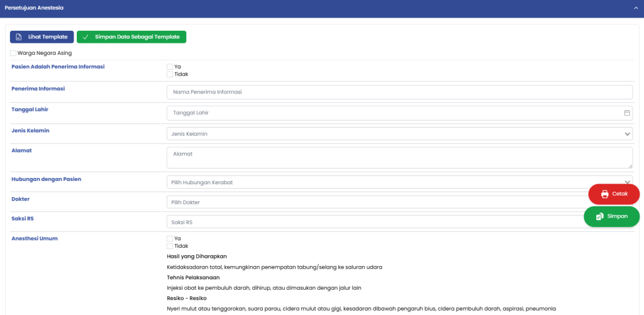Check Ya for Pasien Adalah Penerima Informasi
Image resolution: width=644 pixels, height=315 pixels.
pos(170,67)
